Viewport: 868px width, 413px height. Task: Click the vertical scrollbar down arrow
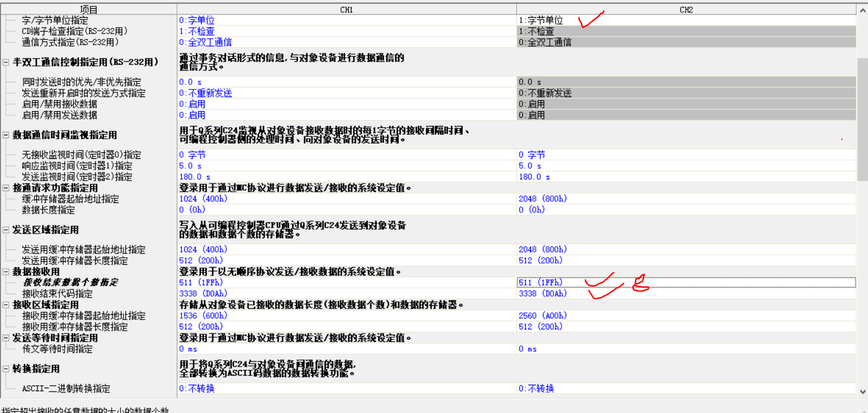(862, 391)
